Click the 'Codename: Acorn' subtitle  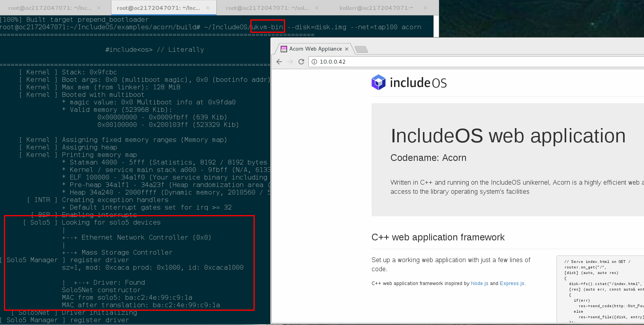428,158
